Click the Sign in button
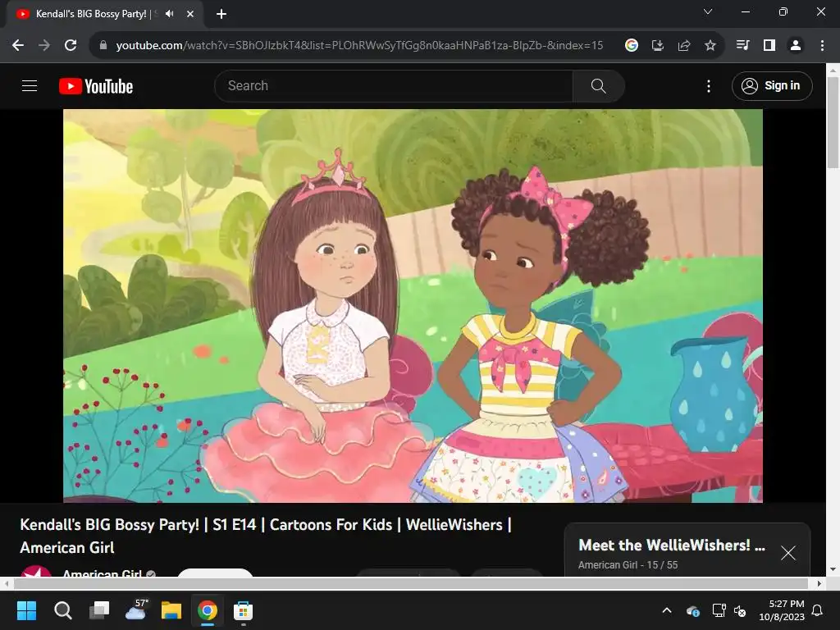840x630 pixels. pyautogui.click(x=772, y=85)
